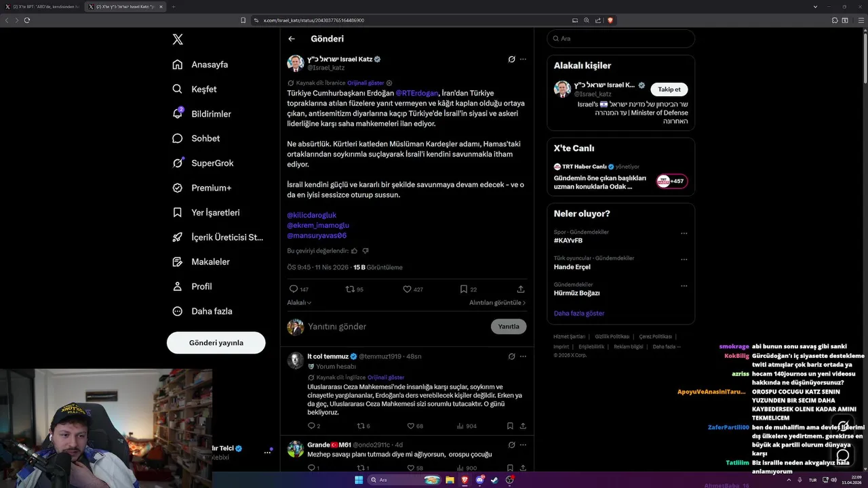Open more options on lt col temmuz reply
This screenshot has width=868, height=488.
pos(523,356)
